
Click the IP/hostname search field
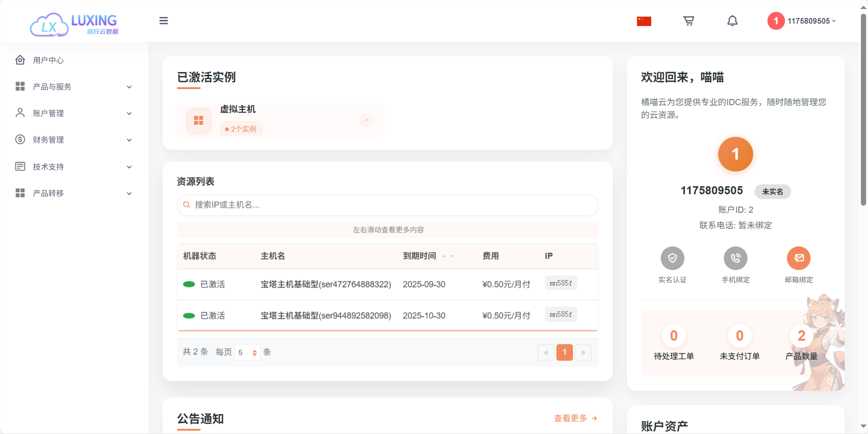(x=388, y=205)
